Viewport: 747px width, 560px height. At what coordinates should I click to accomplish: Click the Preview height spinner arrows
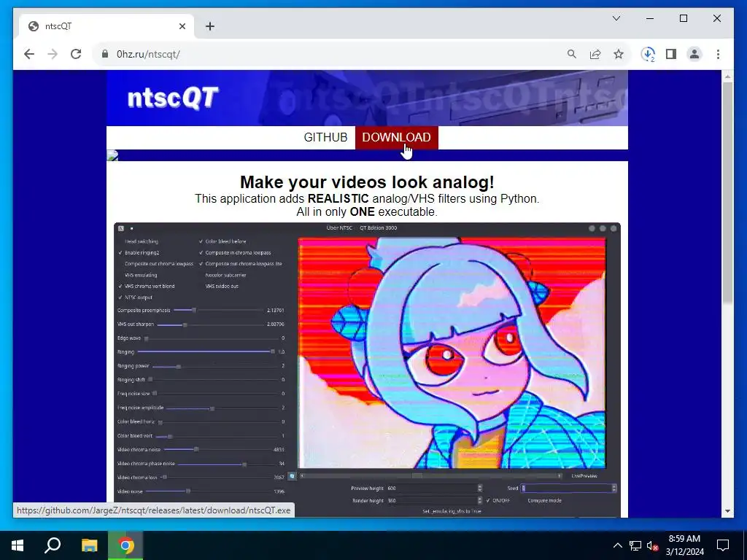480,488
